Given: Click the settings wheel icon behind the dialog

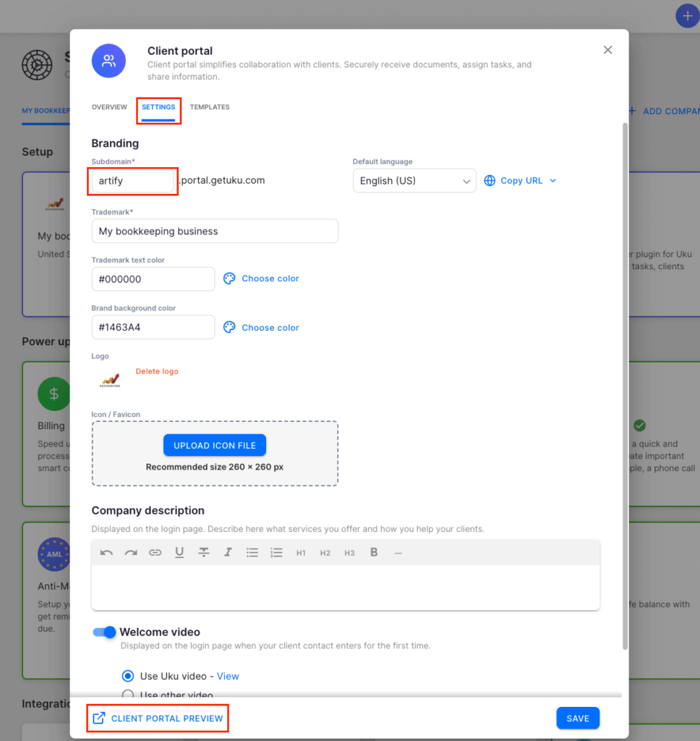Looking at the screenshot, I should (x=37, y=64).
